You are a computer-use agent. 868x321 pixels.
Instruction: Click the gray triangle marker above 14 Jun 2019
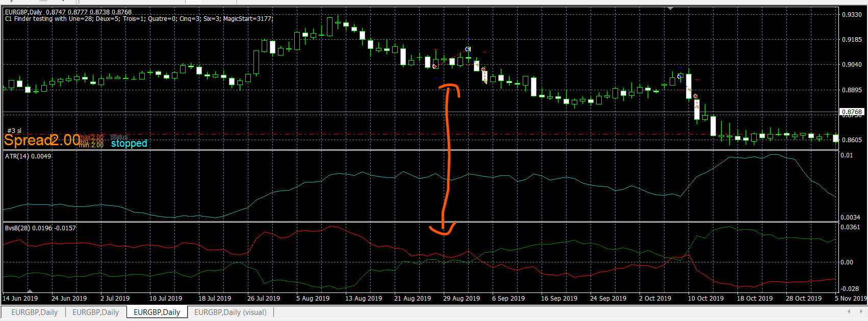[30, 291]
